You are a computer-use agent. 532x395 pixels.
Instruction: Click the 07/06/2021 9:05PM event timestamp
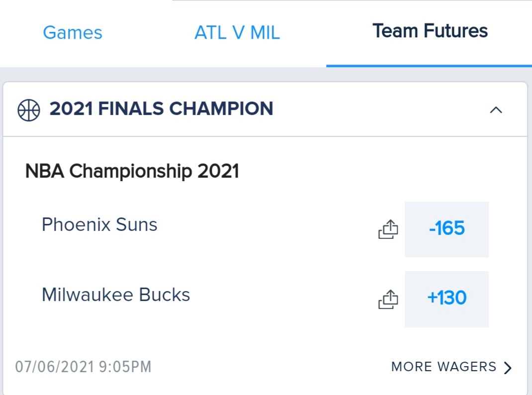tap(83, 367)
